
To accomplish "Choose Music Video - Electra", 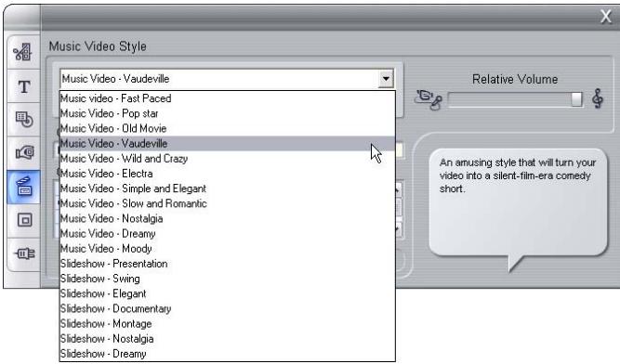I will [x=228, y=174].
